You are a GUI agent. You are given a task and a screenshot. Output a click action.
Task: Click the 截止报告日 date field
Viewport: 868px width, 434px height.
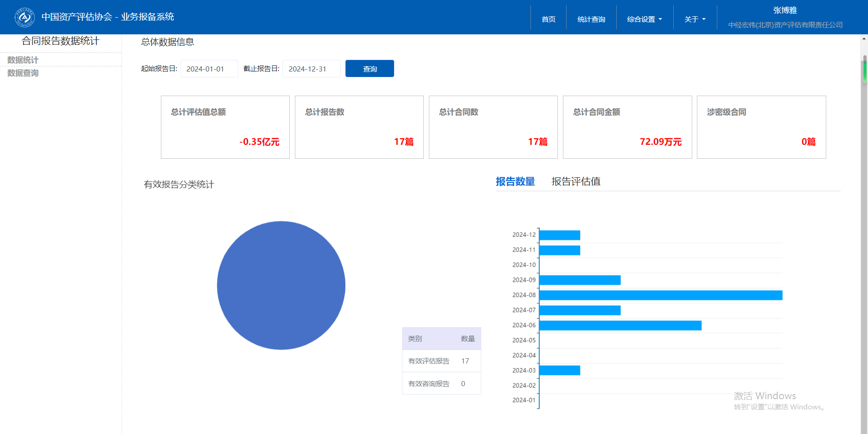(x=311, y=69)
